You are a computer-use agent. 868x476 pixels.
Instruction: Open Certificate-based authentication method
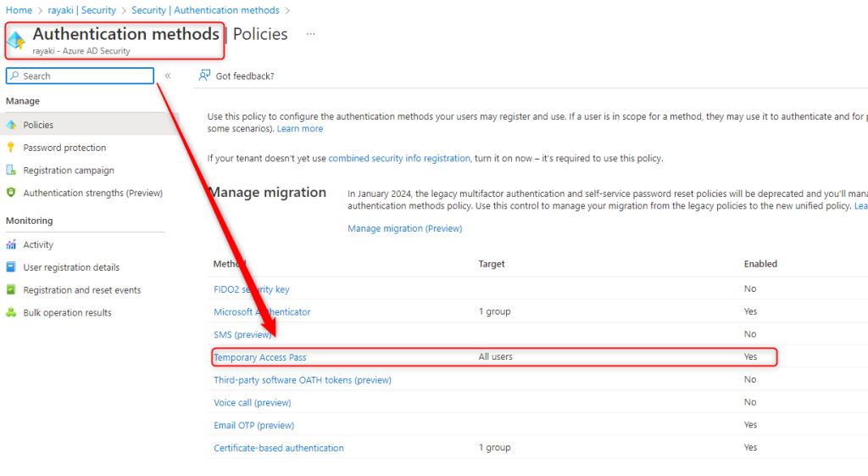point(279,448)
